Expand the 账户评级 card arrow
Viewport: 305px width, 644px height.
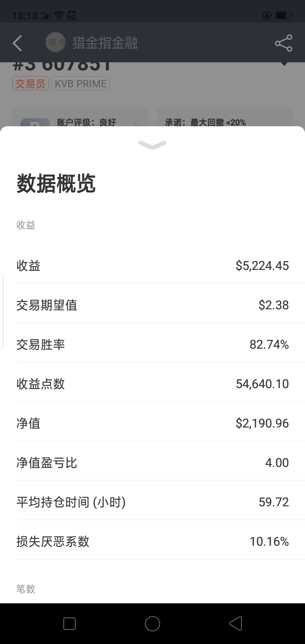(136, 124)
